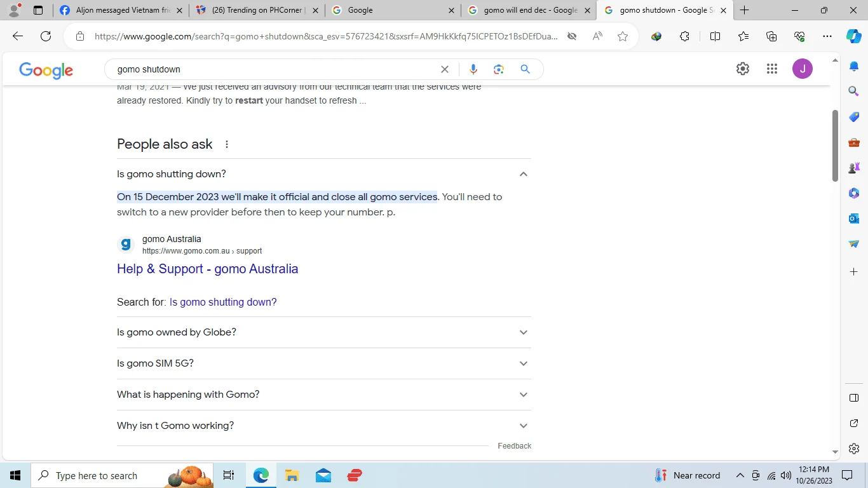Open the Collections icon
868x488 pixels.
click(x=771, y=36)
